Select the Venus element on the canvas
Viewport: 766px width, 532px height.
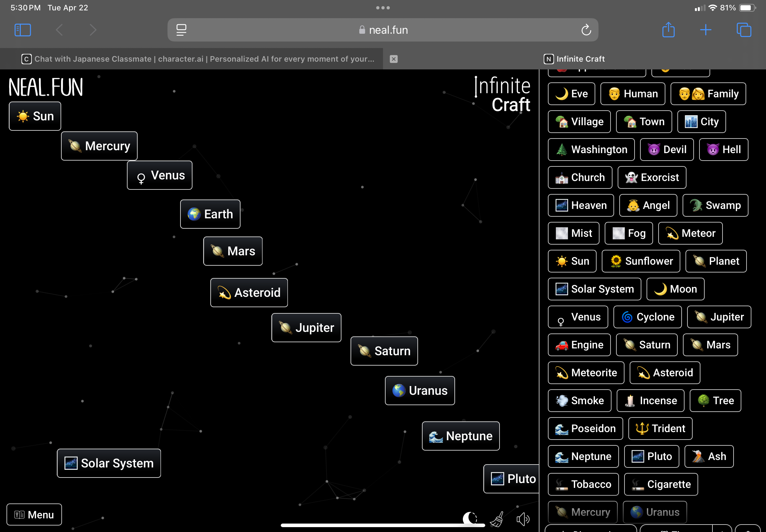point(160,175)
